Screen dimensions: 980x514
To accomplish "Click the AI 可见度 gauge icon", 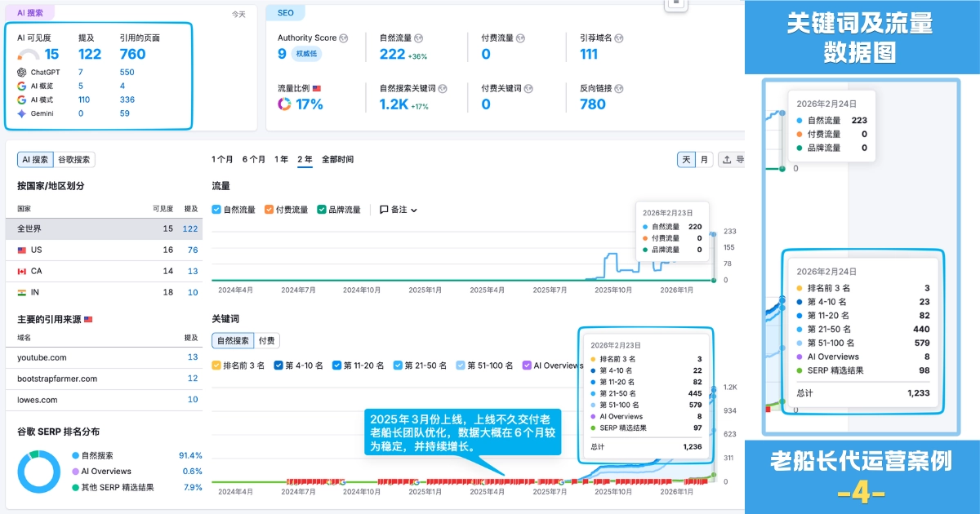I will (x=28, y=55).
